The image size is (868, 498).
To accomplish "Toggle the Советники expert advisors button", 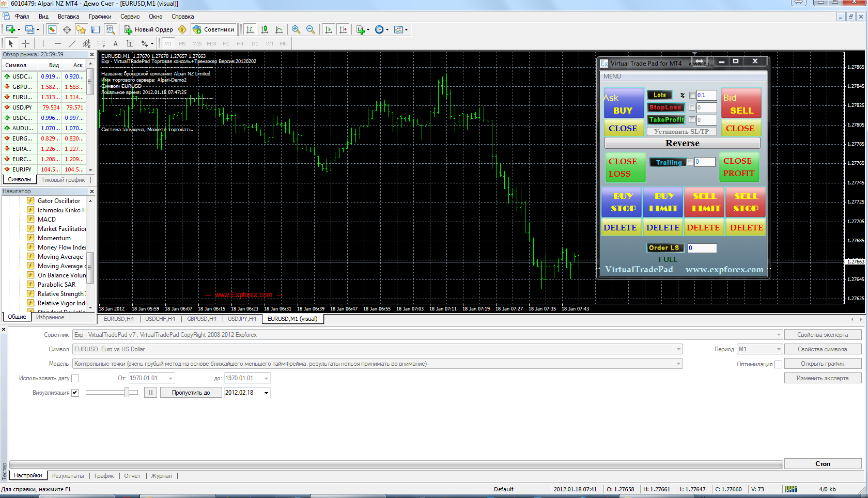I will pyautogui.click(x=214, y=29).
